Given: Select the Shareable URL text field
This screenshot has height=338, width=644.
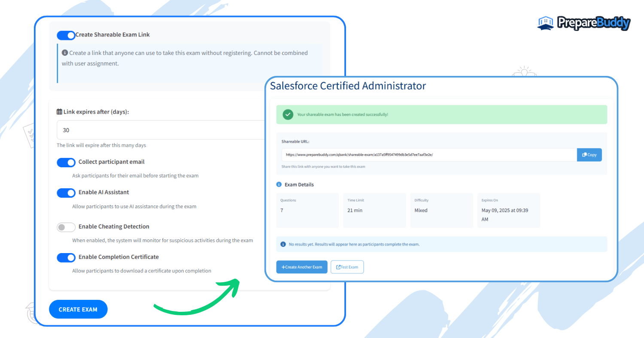Looking at the screenshot, I should point(428,155).
